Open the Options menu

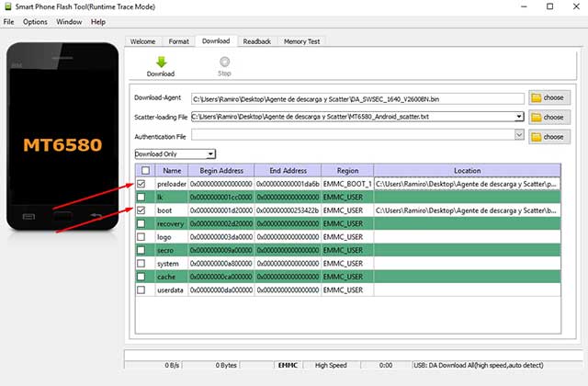click(35, 22)
